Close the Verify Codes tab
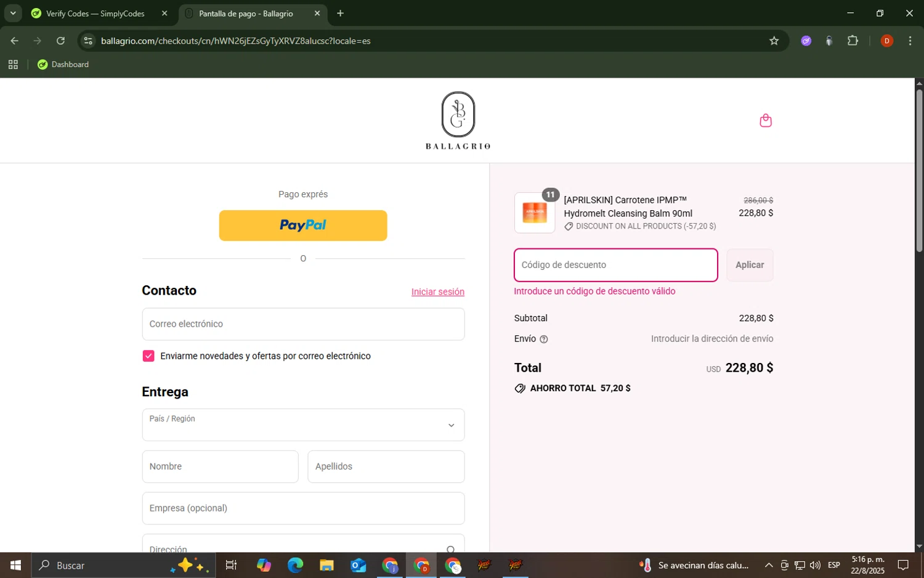The height and width of the screenshot is (578, 924). (164, 13)
